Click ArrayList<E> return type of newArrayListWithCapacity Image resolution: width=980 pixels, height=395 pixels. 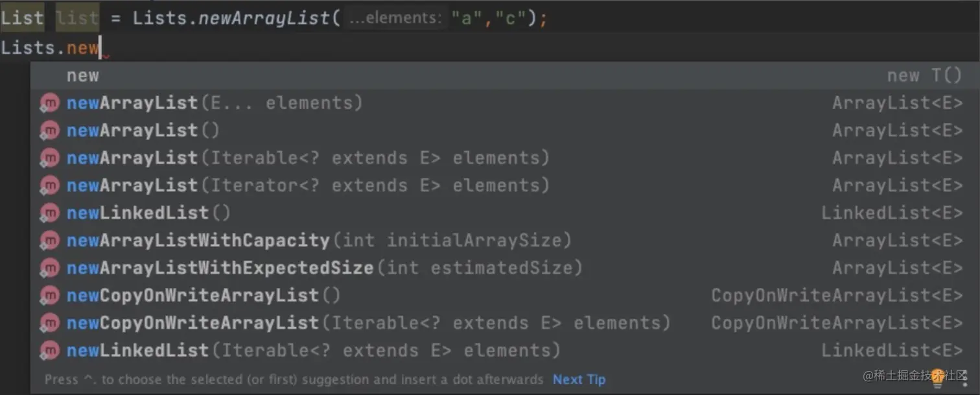point(898,241)
